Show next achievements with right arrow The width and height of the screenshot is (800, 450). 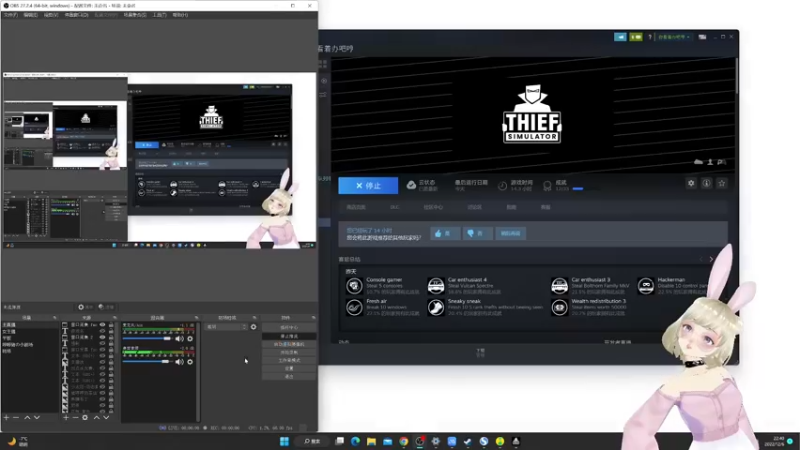pos(711,259)
